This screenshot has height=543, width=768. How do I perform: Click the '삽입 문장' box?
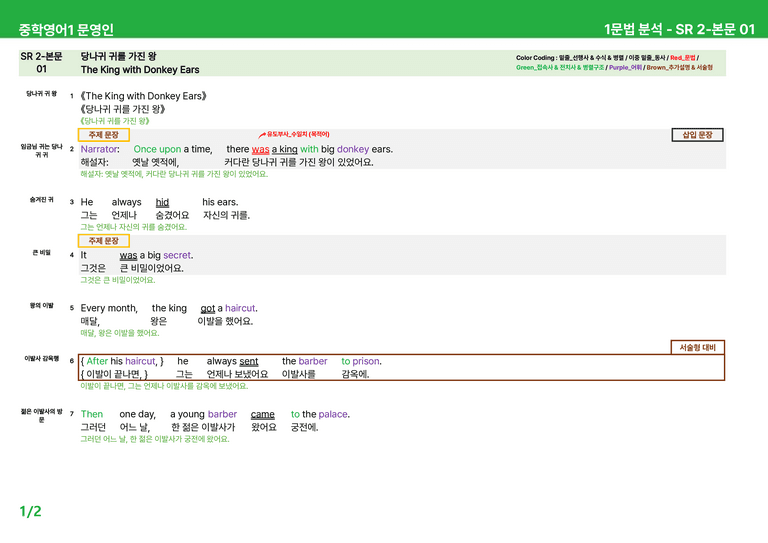tap(697, 135)
